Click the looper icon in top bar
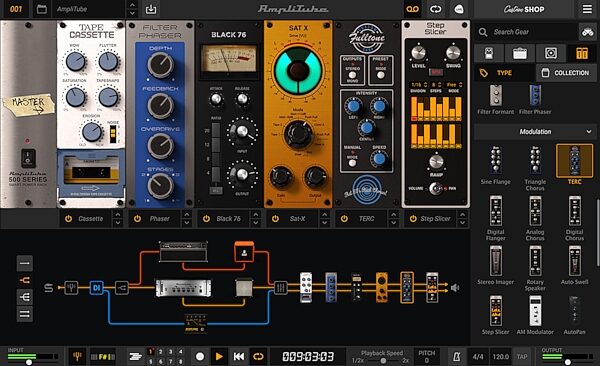Screen dimensions: 600x366 (x=435, y=9)
